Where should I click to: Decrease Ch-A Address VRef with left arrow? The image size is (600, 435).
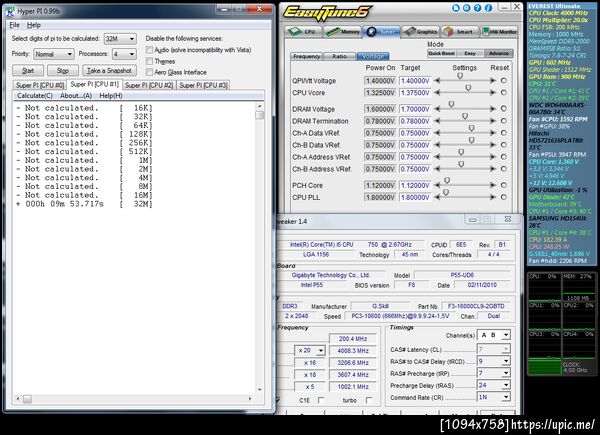pos(437,157)
